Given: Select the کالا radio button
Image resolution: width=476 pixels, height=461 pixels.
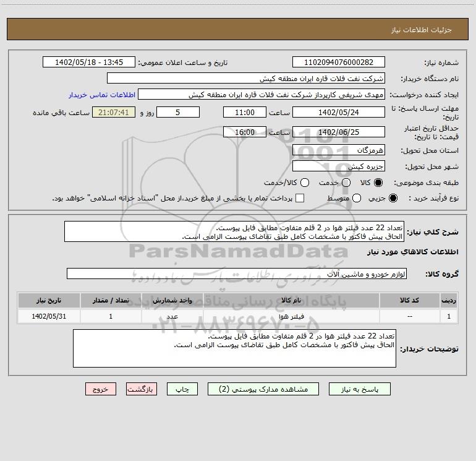Looking at the screenshot, I should [x=378, y=183].
